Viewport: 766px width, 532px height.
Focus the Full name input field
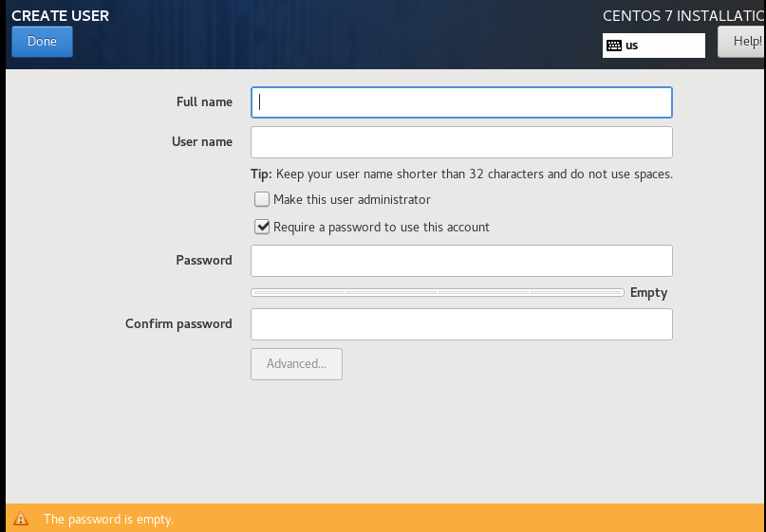click(461, 102)
